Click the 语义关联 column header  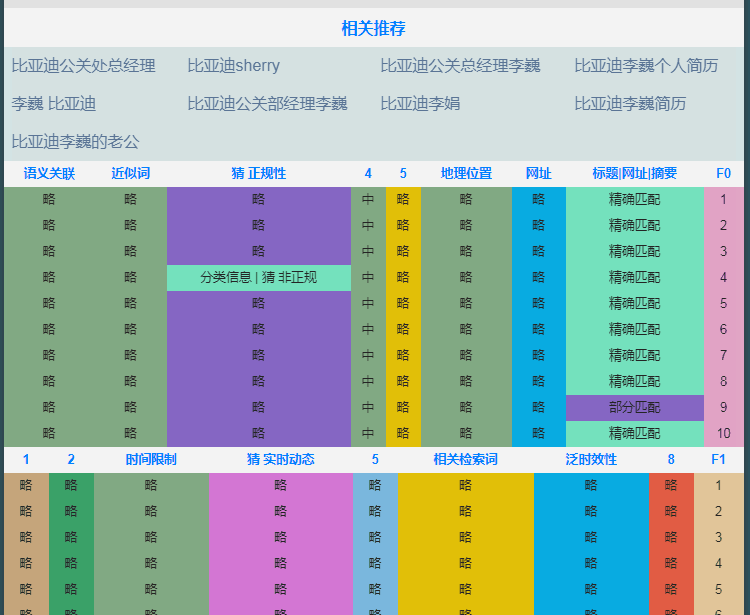pyautogui.click(x=49, y=174)
